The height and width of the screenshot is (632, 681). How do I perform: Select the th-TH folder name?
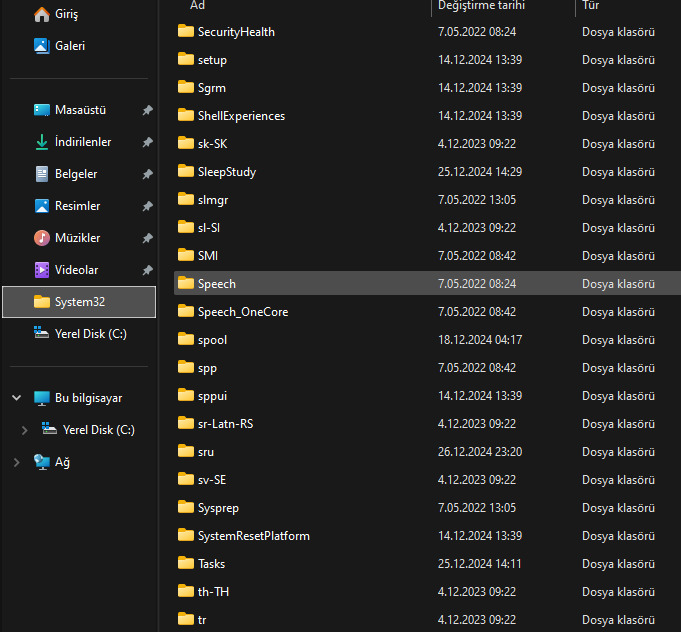pyautogui.click(x=213, y=592)
